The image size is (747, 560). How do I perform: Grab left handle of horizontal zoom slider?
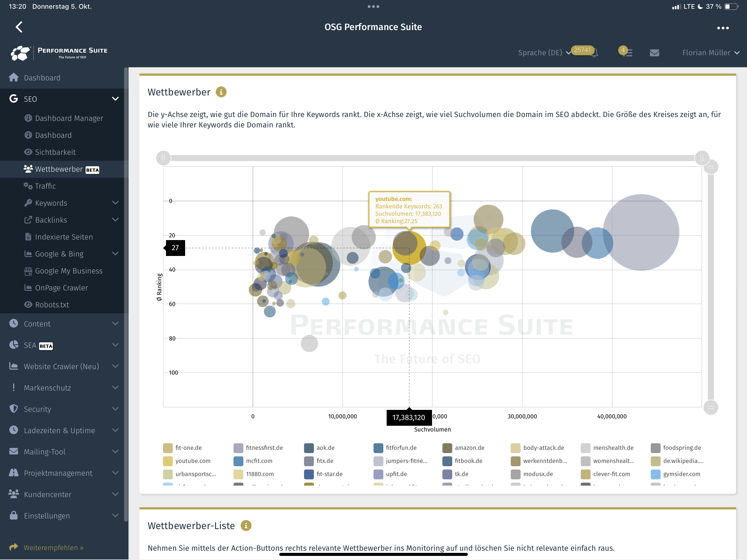tap(164, 158)
